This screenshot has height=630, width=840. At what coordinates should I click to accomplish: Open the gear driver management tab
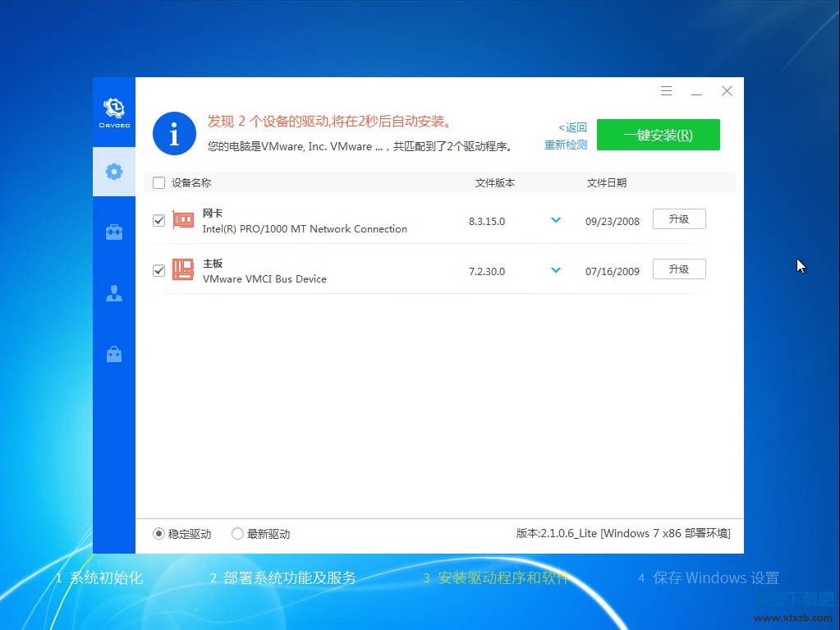pos(114,172)
